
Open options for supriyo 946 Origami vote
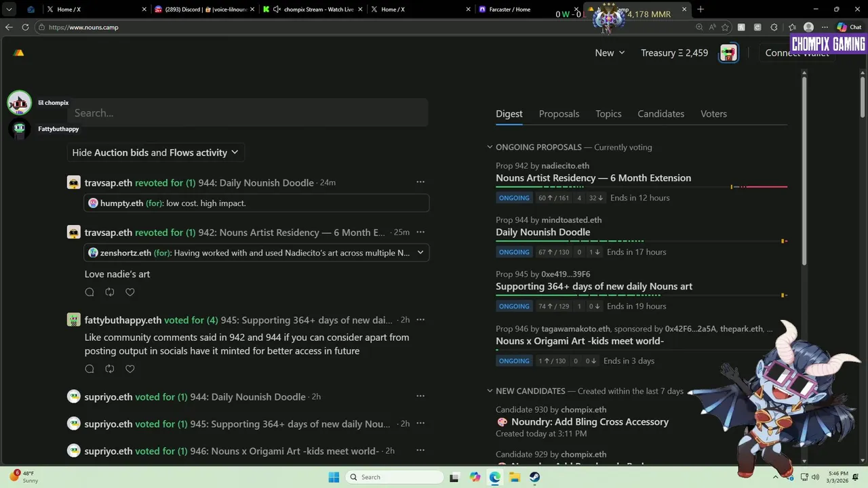420,451
